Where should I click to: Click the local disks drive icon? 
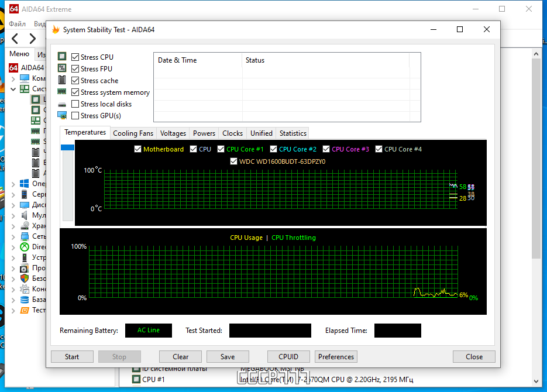62,104
